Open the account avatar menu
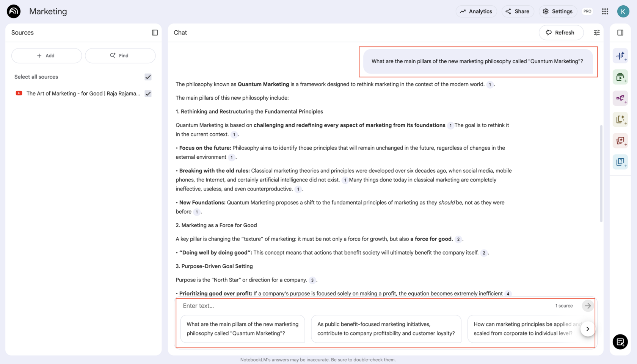This screenshot has width=637, height=364. coord(623,11)
